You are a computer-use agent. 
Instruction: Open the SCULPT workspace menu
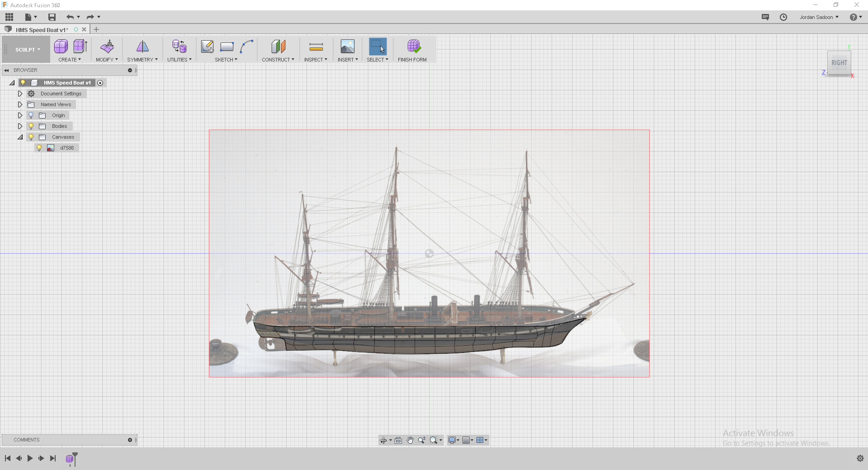[26, 49]
